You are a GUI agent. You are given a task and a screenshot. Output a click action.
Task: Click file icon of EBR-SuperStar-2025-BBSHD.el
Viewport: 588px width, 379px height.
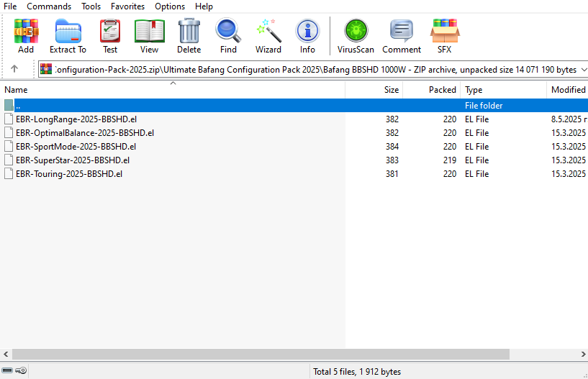click(x=9, y=160)
